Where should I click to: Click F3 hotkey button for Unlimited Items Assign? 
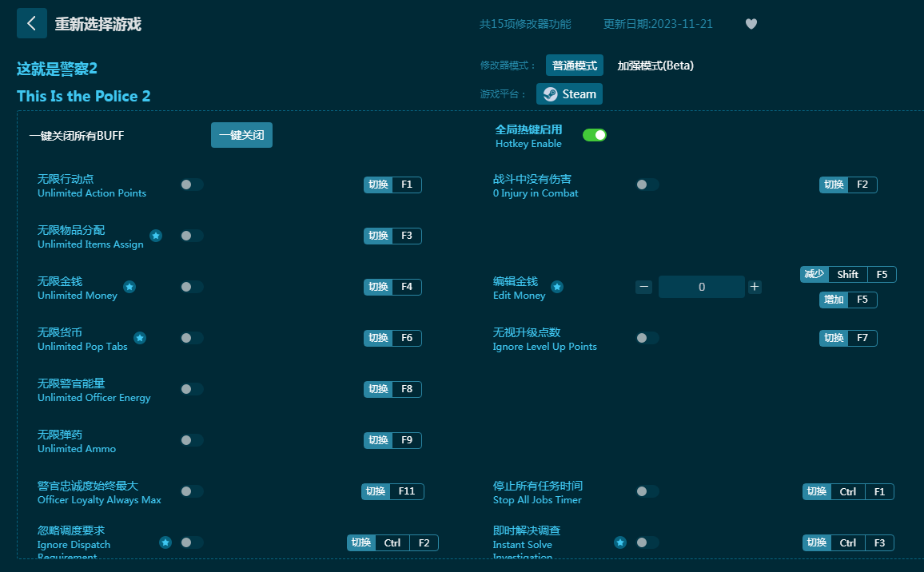pos(392,236)
